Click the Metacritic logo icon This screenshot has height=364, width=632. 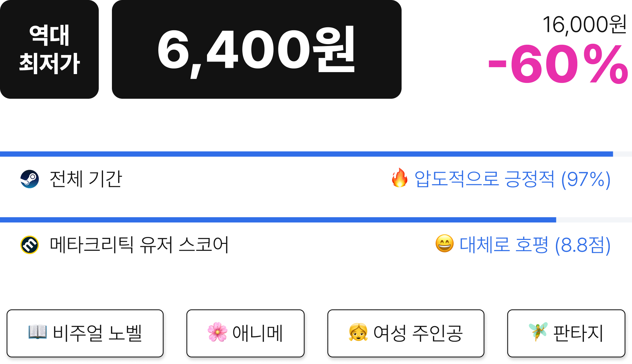[30, 245]
